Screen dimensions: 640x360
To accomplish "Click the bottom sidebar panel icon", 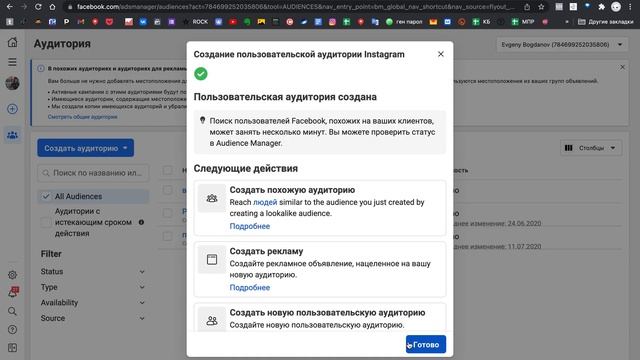I will click(12, 348).
